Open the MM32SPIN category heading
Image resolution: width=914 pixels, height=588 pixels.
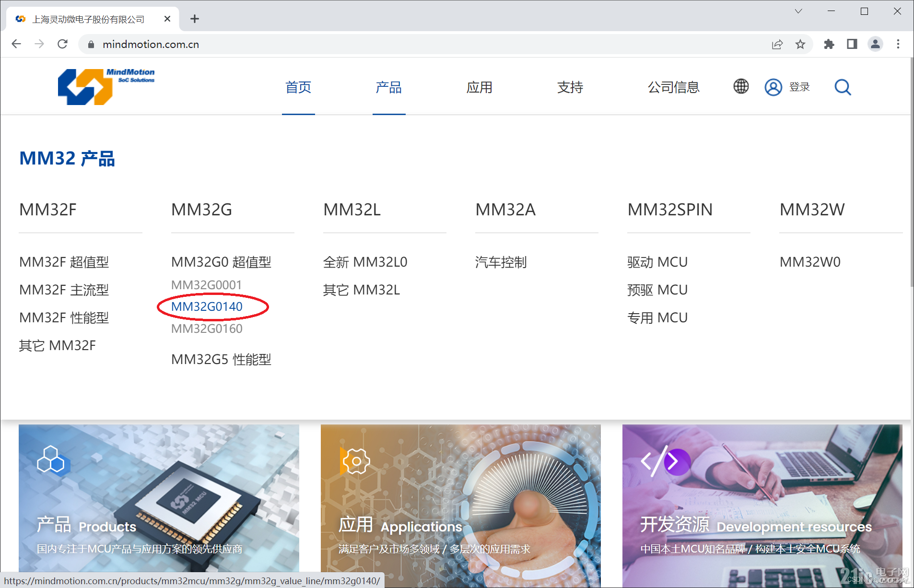[x=670, y=210]
